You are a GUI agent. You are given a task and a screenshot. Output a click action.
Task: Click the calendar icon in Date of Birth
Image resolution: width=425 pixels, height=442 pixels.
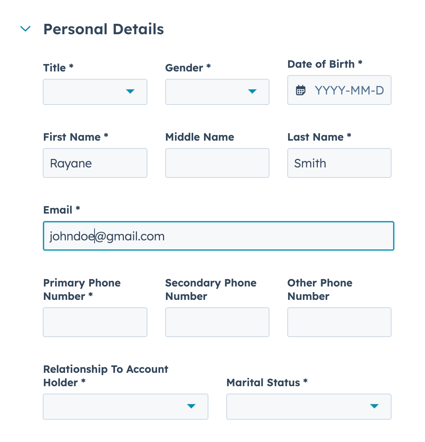tap(300, 90)
